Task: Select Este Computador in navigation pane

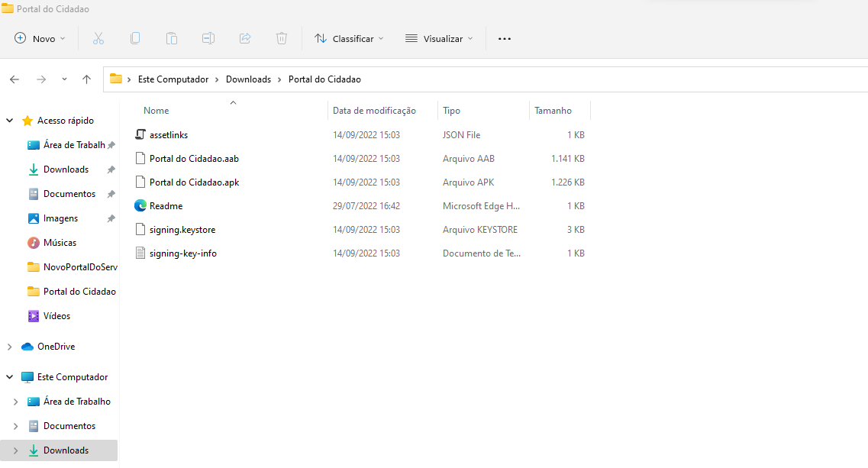Action: pyautogui.click(x=73, y=376)
